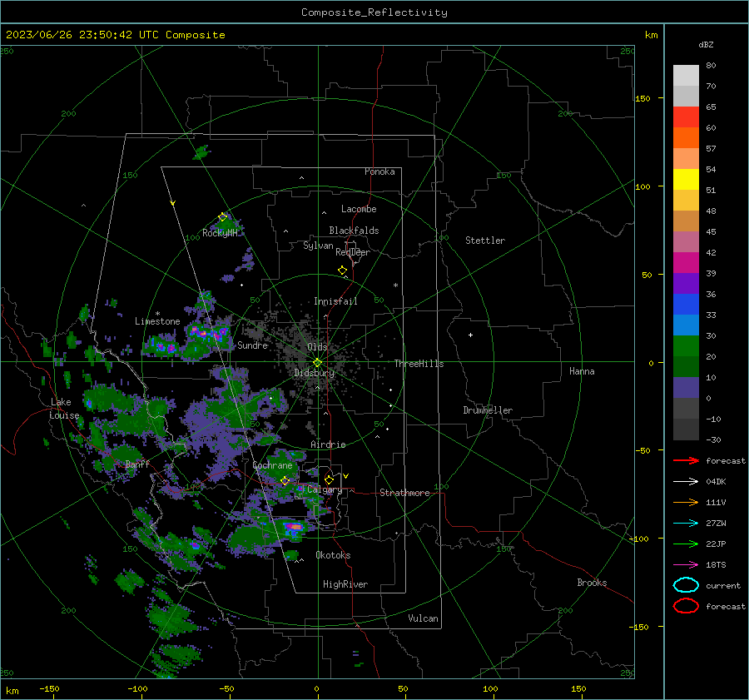This screenshot has width=749, height=700.
Task: Click the 'Okotoks' map label
Action: click(333, 555)
